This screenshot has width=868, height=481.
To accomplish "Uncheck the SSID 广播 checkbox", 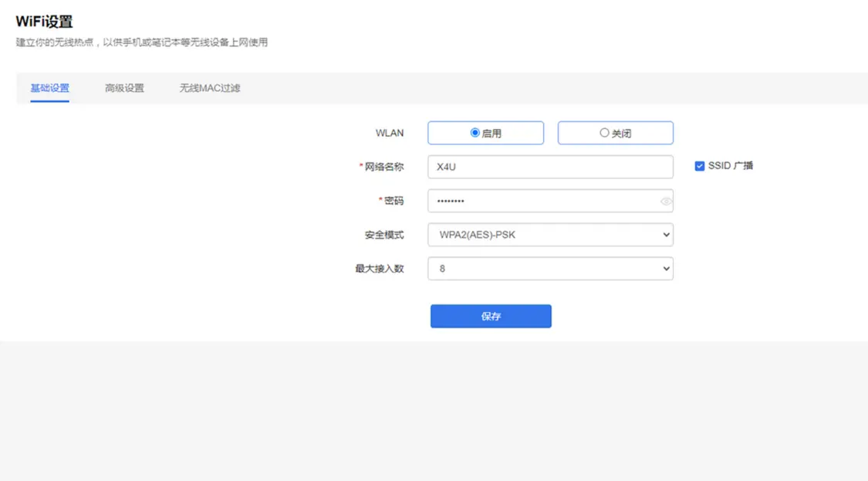I will coord(699,165).
